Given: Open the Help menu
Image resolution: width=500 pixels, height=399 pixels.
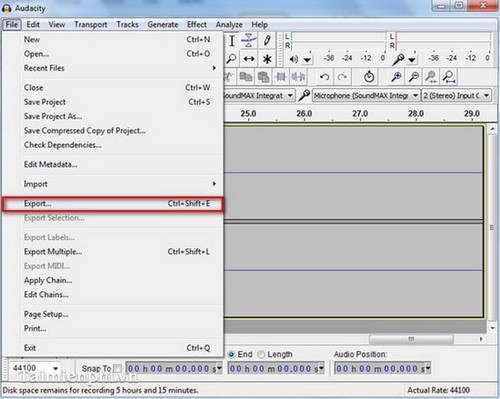Looking at the screenshot, I should pyautogui.click(x=259, y=25).
